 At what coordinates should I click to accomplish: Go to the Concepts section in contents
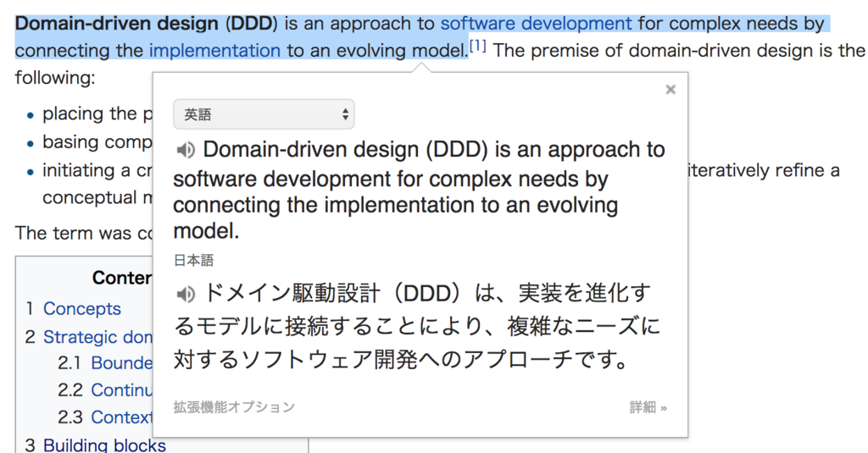(82, 308)
